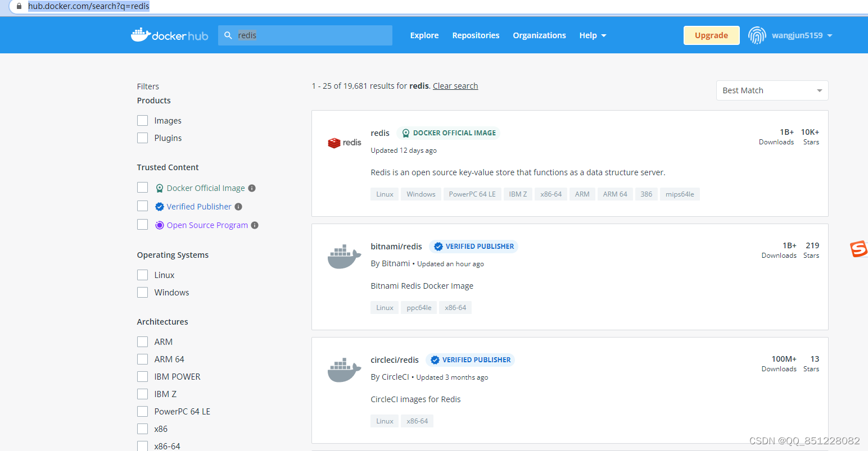Select the IBM POWER checkbox

coord(143,377)
